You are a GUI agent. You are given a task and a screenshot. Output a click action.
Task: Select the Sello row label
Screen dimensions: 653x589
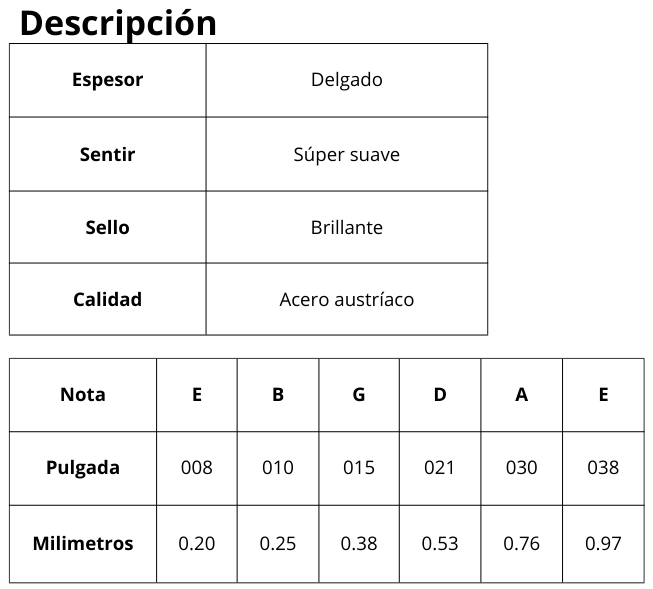pyautogui.click(x=107, y=227)
